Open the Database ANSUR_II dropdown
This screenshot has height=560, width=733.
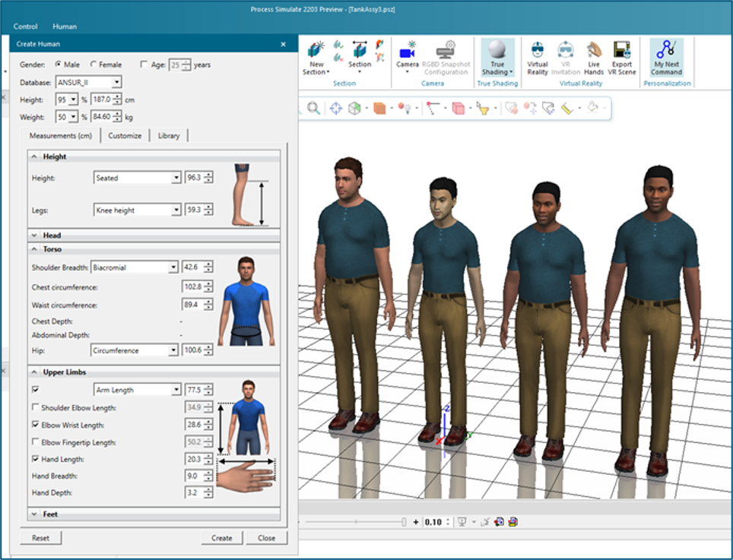click(116, 82)
